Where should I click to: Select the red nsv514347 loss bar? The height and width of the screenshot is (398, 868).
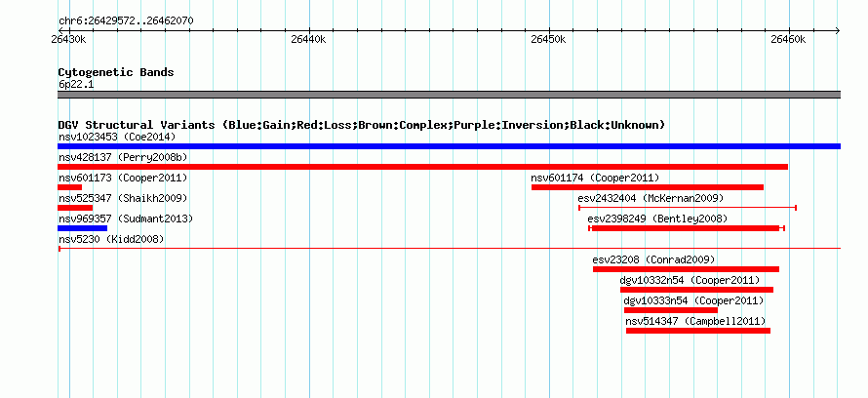(698, 331)
